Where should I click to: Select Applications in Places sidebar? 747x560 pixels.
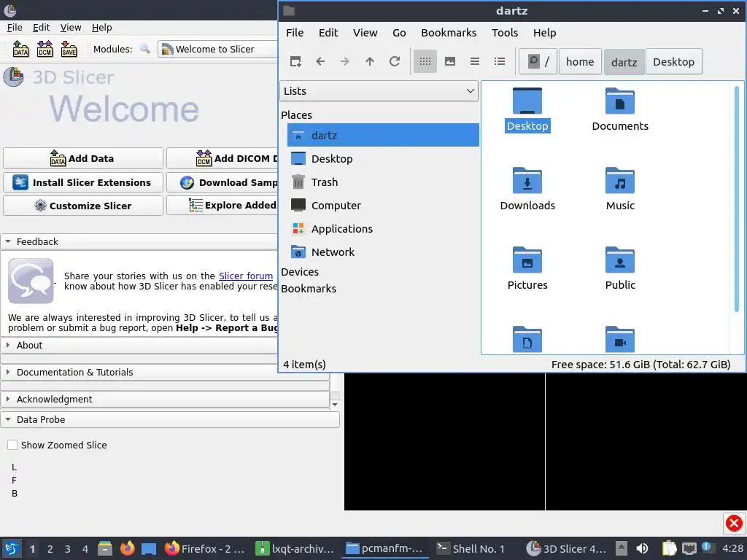pos(384,228)
